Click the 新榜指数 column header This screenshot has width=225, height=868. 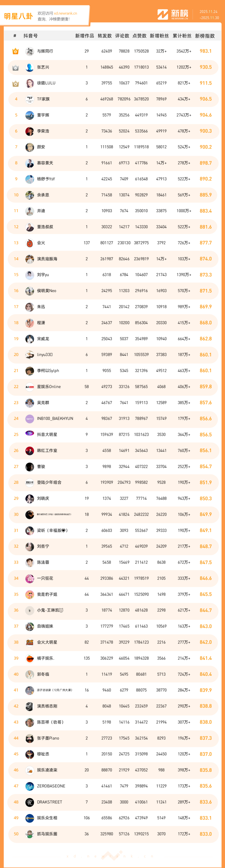click(x=205, y=36)
